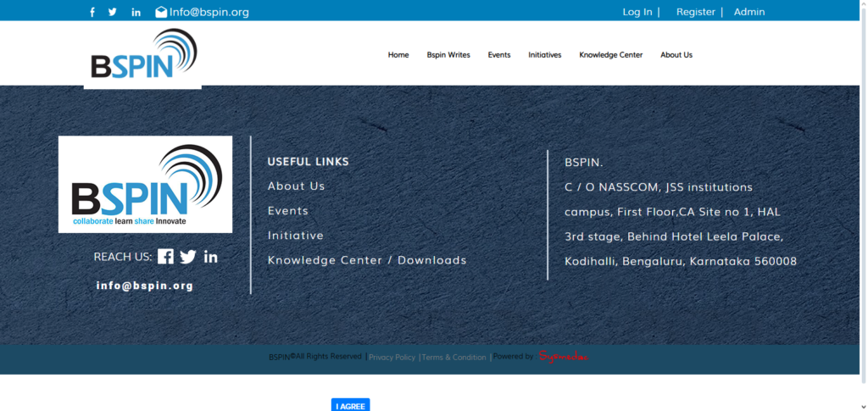Image resolution: width=868 pixels, height=411 pixels.
Task: Select Initiatives in the navigation bar
Action: click(x=545, y=55)
